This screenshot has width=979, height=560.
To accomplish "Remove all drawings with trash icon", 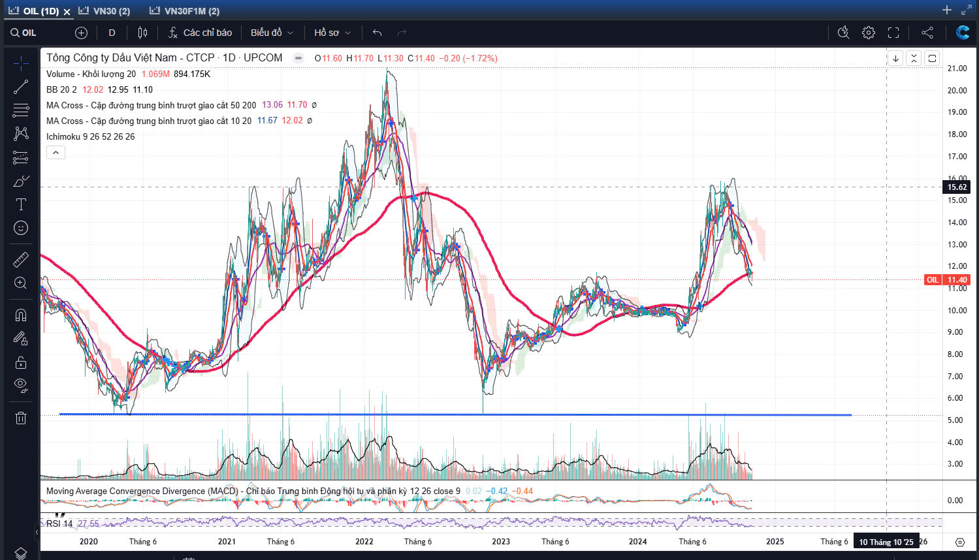I will (x=21, y=418).
